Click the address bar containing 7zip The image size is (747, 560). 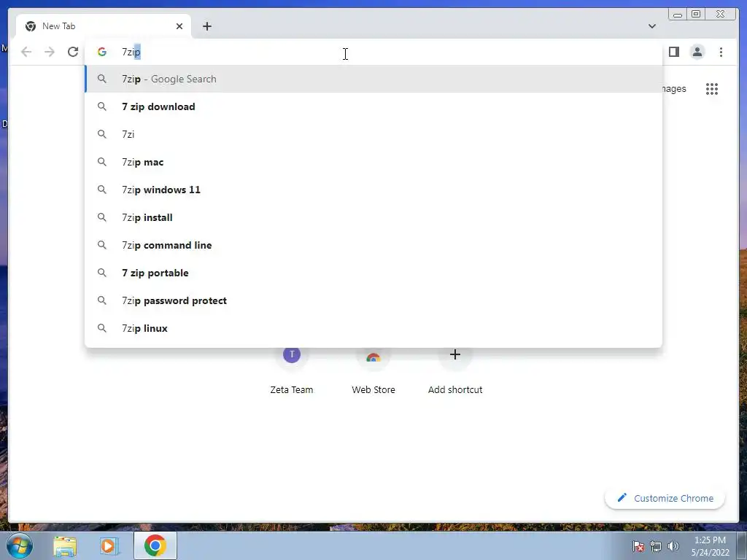(x=373, y=52)
